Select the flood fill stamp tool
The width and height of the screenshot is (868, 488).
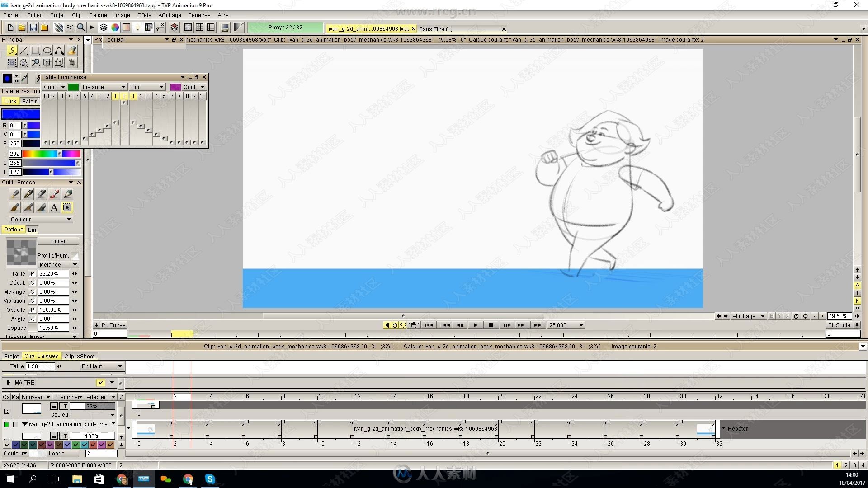tap(72, 51)
